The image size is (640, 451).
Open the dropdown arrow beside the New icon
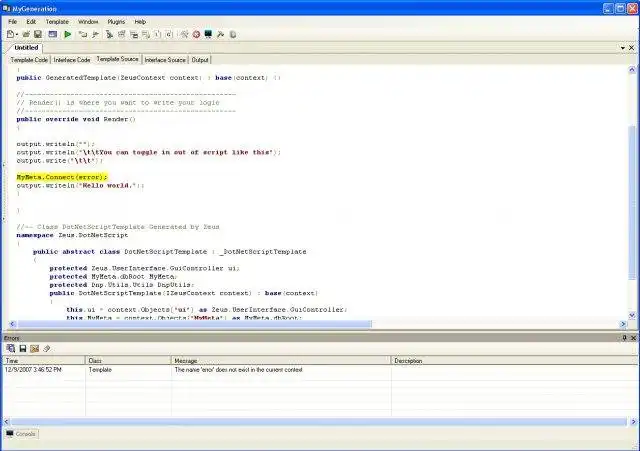click(x=16, y=35)
